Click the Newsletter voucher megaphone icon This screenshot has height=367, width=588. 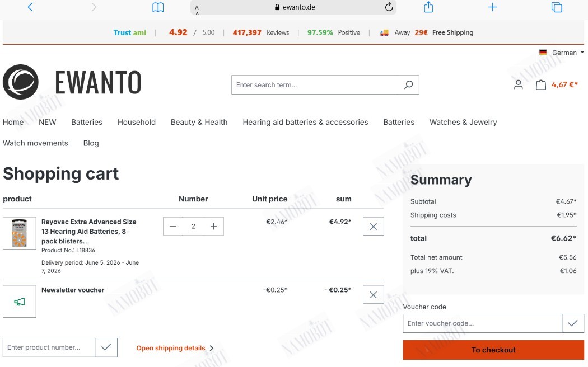(20, 302)
